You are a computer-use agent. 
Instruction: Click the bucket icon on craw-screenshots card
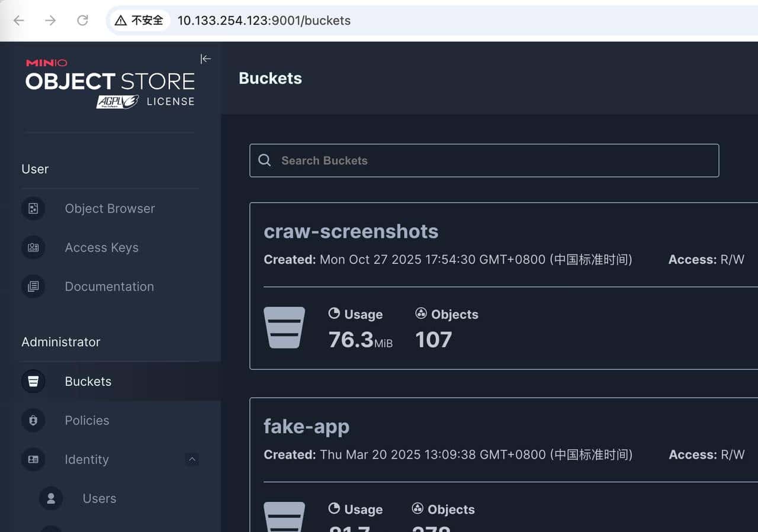click(285, 327)
